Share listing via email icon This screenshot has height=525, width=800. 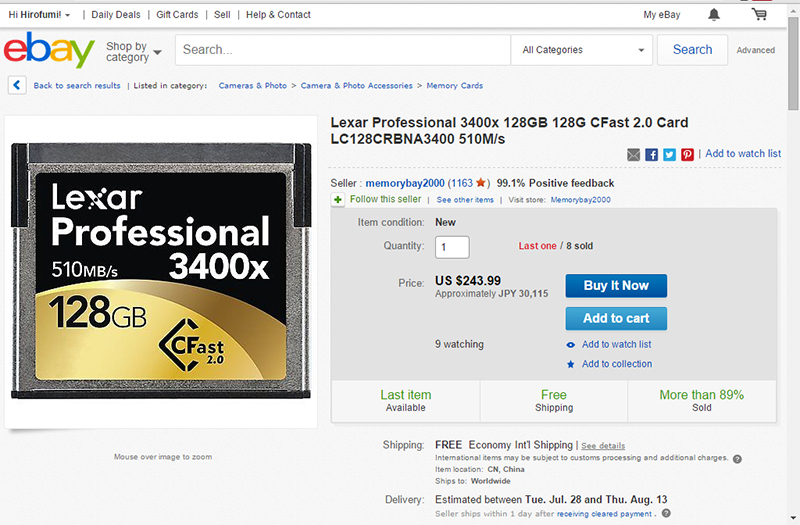coord(634,154)
